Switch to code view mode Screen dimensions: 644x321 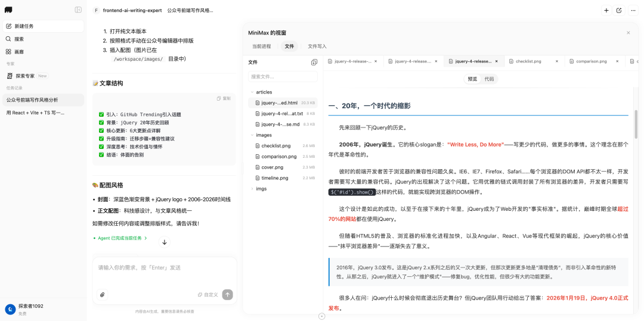[489, 79]
